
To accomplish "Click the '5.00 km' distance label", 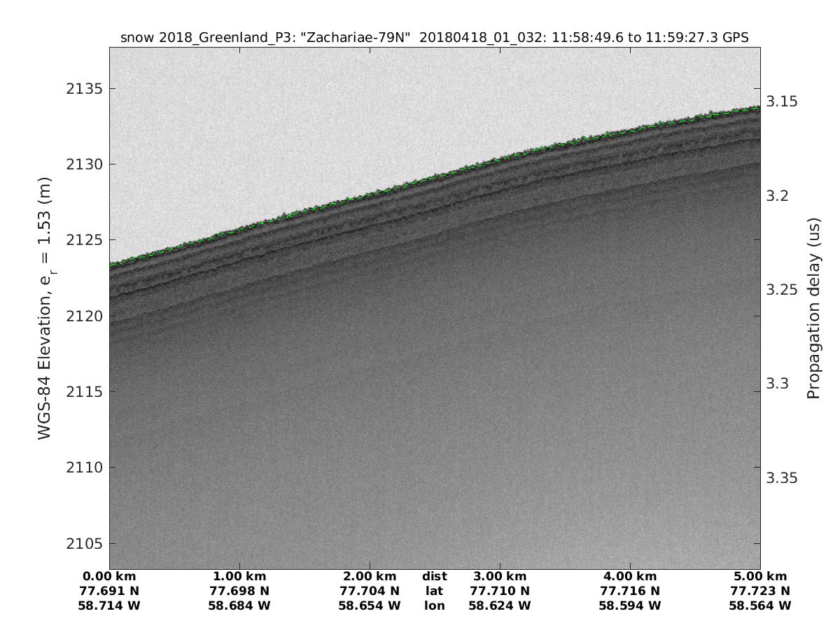I will click(760, 577).
